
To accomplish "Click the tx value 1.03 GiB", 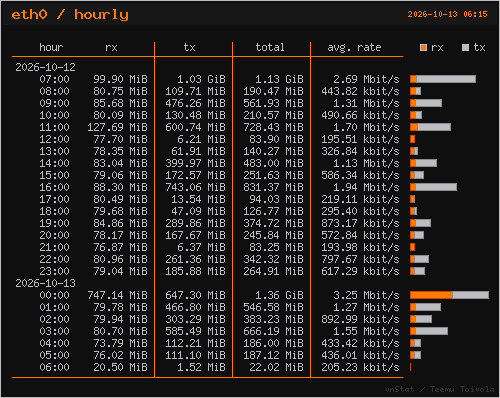I will [201, 79].
